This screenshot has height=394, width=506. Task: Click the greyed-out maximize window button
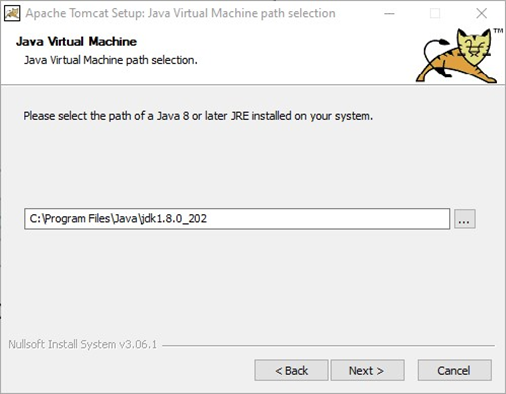click(435, 13)
